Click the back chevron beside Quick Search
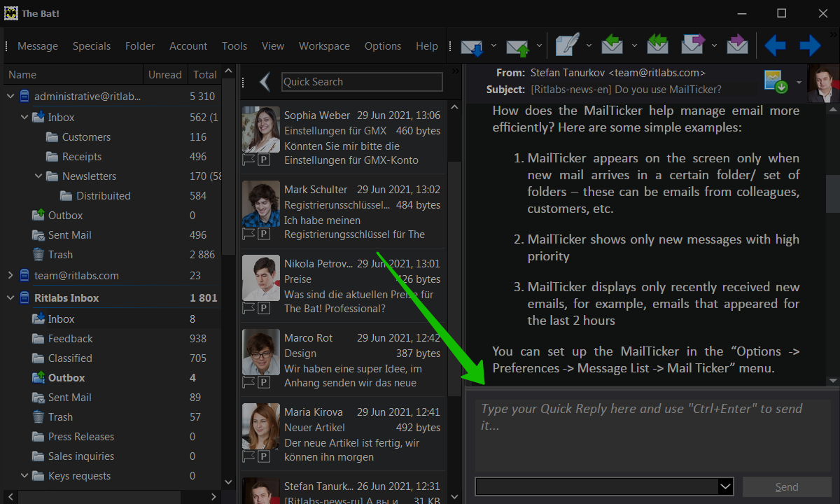The image size is (840, 504). 265,82
